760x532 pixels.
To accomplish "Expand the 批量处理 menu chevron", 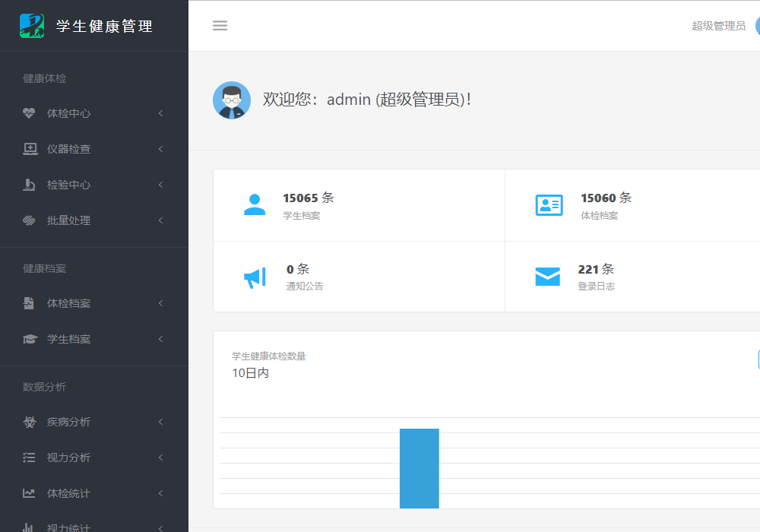I will coord(161,220).
